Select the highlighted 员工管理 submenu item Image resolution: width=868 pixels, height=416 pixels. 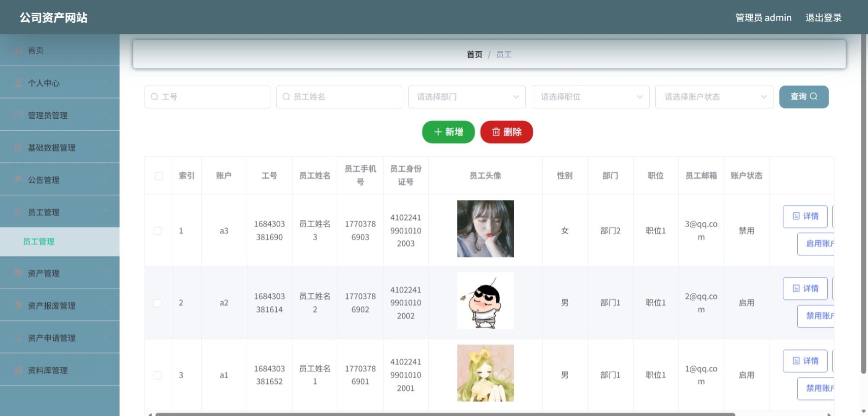60,242
